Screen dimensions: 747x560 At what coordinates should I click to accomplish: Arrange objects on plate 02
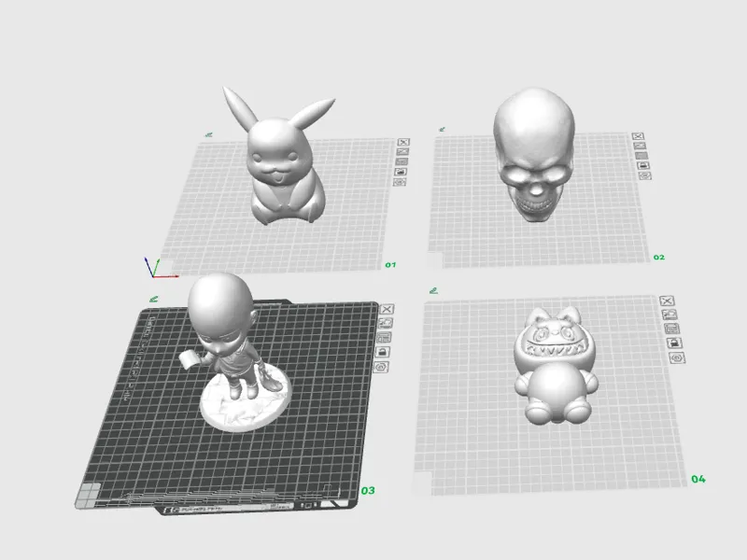click(x=641, y=156)
